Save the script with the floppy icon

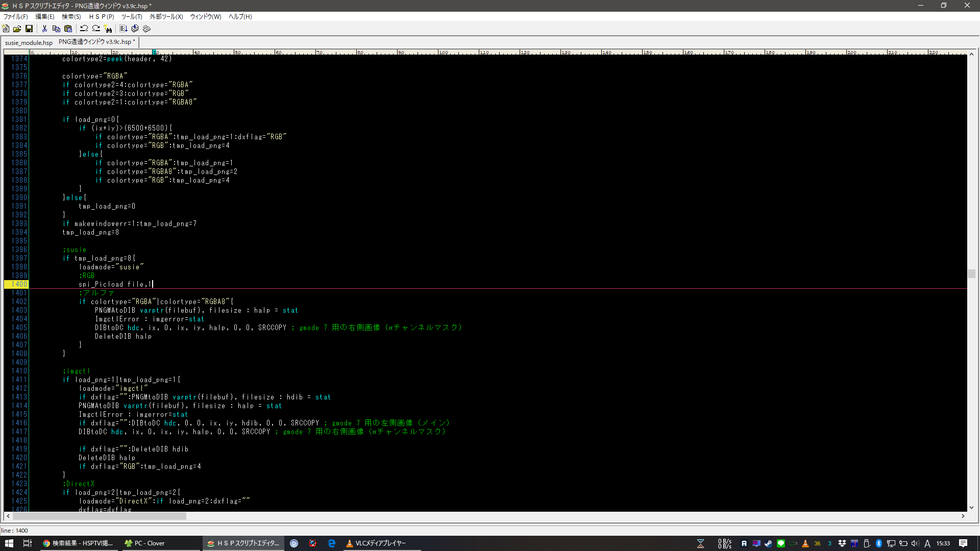[29, 29]
